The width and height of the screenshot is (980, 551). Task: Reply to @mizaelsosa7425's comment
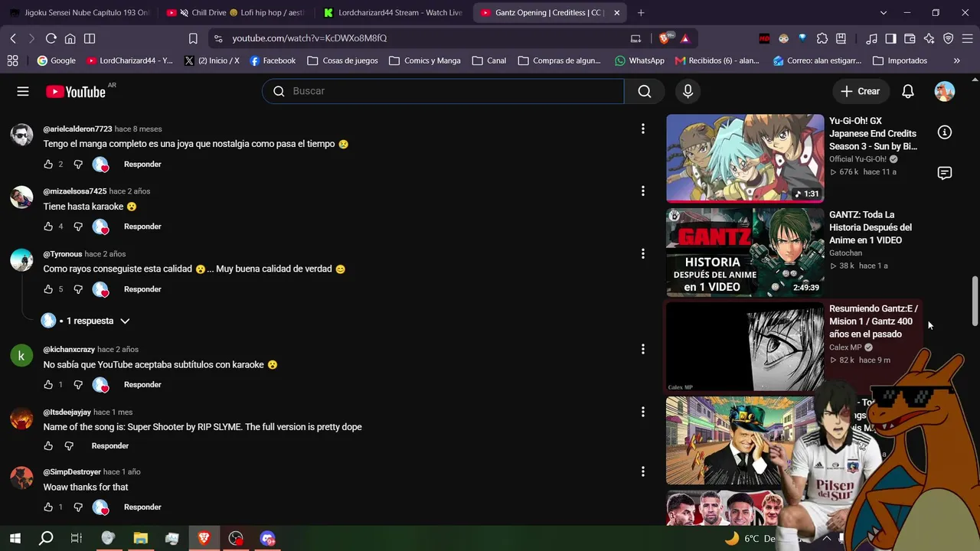pos(142,227)
